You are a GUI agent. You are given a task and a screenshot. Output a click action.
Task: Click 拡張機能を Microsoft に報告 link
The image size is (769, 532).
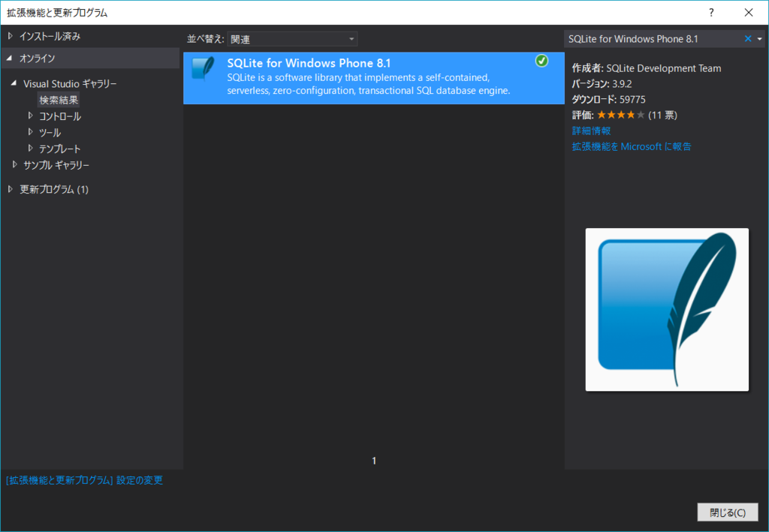632,146
